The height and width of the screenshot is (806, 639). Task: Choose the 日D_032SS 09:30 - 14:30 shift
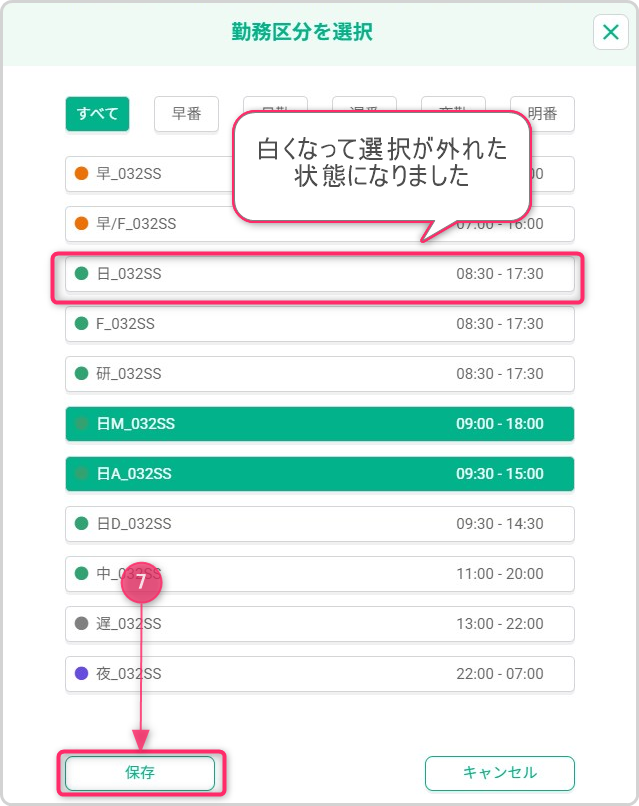tap(320, 524)
